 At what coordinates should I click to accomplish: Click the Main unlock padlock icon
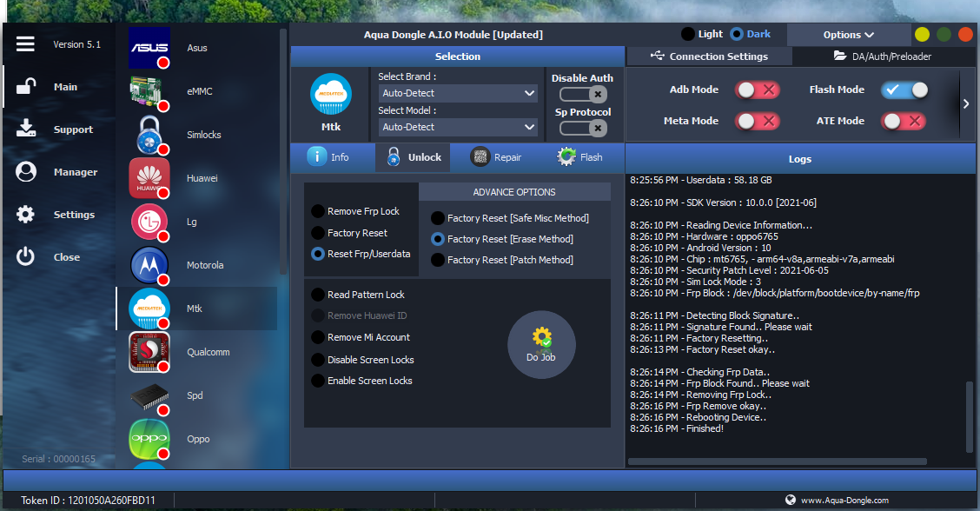25,86
